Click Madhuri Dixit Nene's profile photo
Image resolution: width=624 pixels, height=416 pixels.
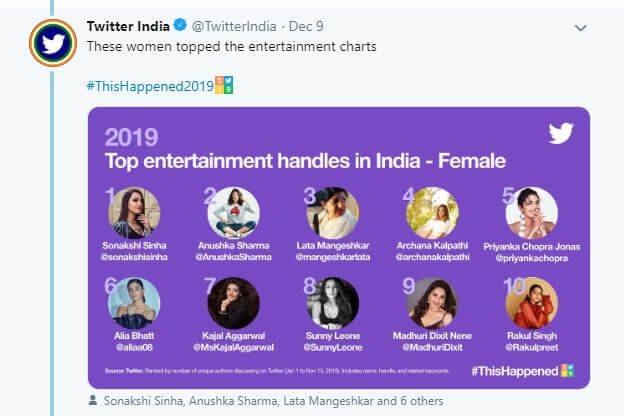coord(433,303)
